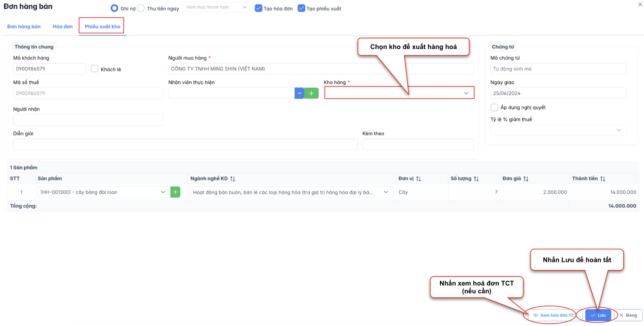Image resolution: width=644 pixels, height=326 pixels.
Task: Click into the Diễn giải text field
Action: click(185, 144)
